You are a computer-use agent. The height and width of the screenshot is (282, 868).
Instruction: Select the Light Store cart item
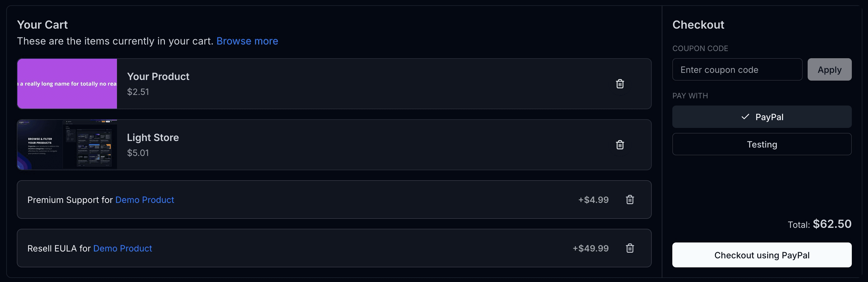click(x=303, y=145)
